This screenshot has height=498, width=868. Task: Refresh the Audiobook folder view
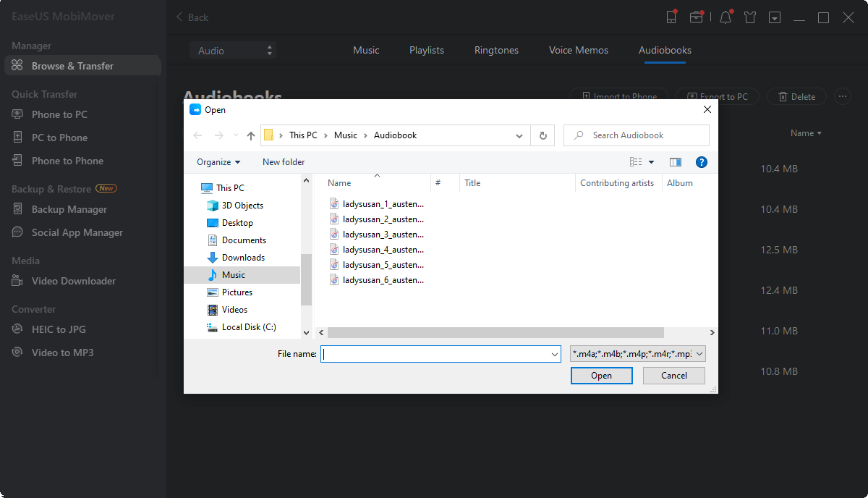(542, 135)
